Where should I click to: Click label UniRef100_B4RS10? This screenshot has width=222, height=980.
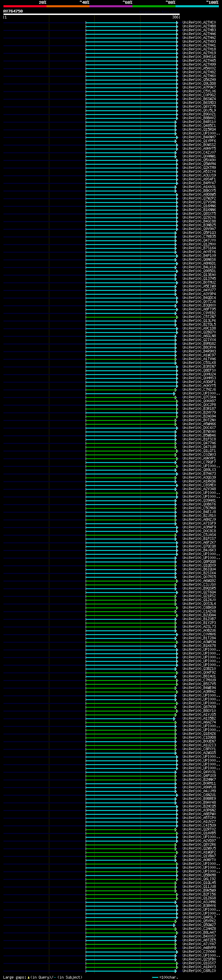(x=199, y=122)
